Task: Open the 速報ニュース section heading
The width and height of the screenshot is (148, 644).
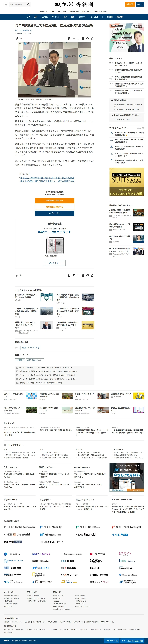Action: (116, 59)
